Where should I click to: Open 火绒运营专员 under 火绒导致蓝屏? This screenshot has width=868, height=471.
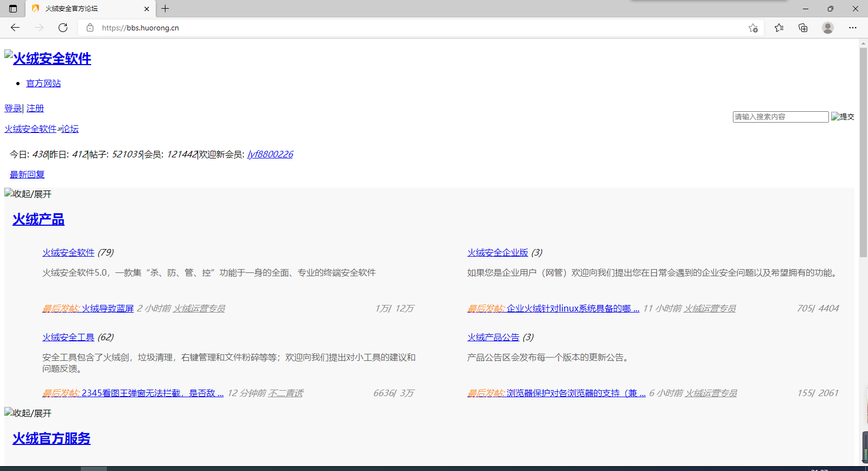199,308
